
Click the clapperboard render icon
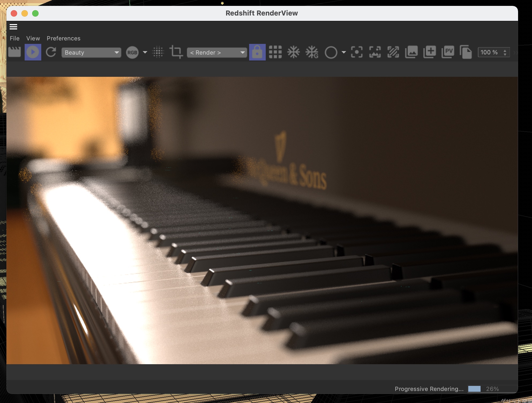point(14,52)
